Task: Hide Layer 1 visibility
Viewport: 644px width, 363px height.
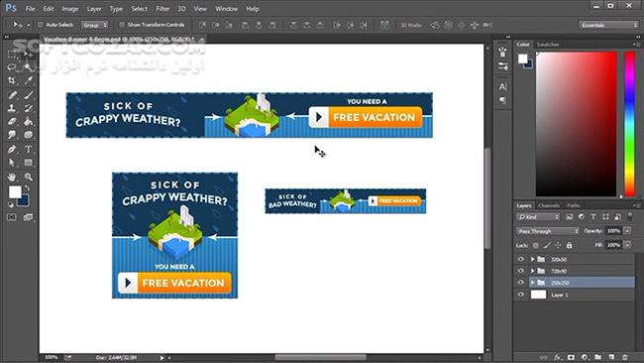Action: pos(521,295)
